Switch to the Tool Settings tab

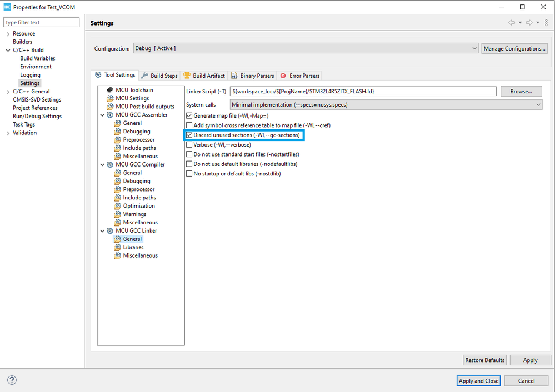point(116,75)
